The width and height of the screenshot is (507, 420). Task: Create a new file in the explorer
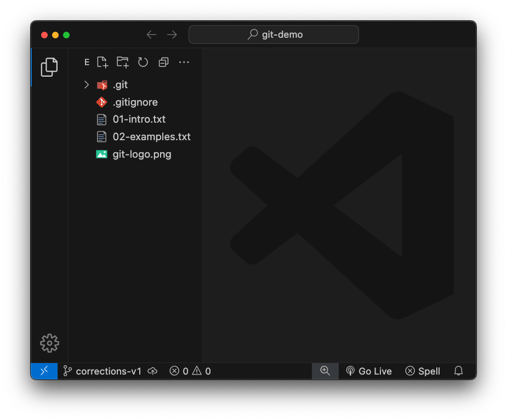[x=102, y=62]
